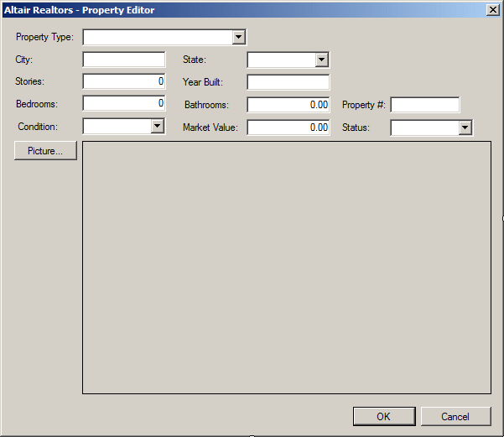Viewport: 504px width, 437px height.
Task: Click the Bedrooms input field
Action: click(124, 103)
